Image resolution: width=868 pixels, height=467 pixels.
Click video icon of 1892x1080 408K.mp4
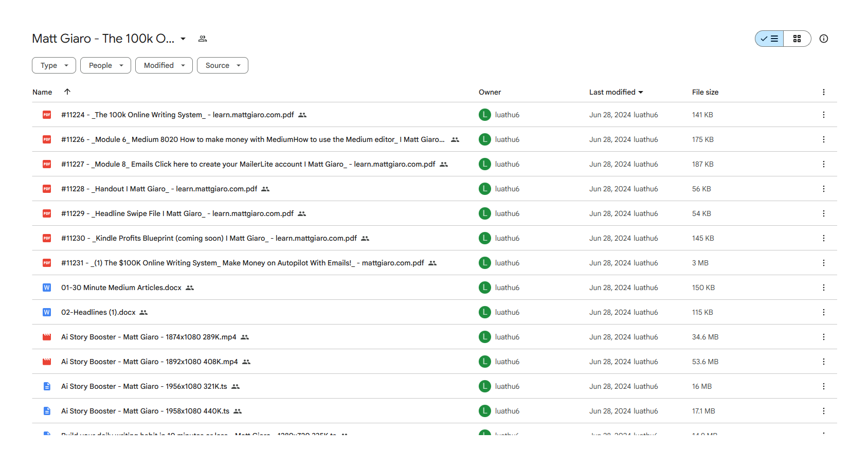pos(47,362)
